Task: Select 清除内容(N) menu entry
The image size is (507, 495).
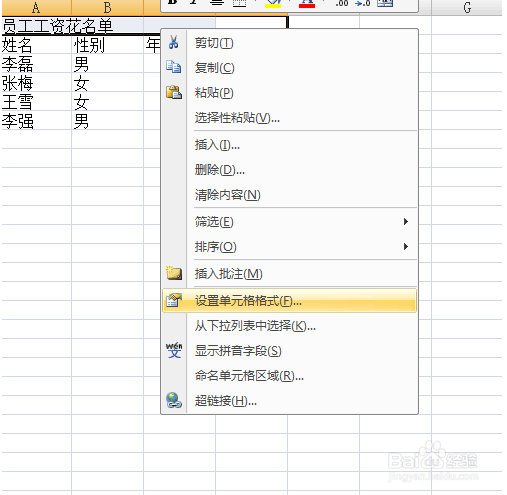Action: point(289,195)
